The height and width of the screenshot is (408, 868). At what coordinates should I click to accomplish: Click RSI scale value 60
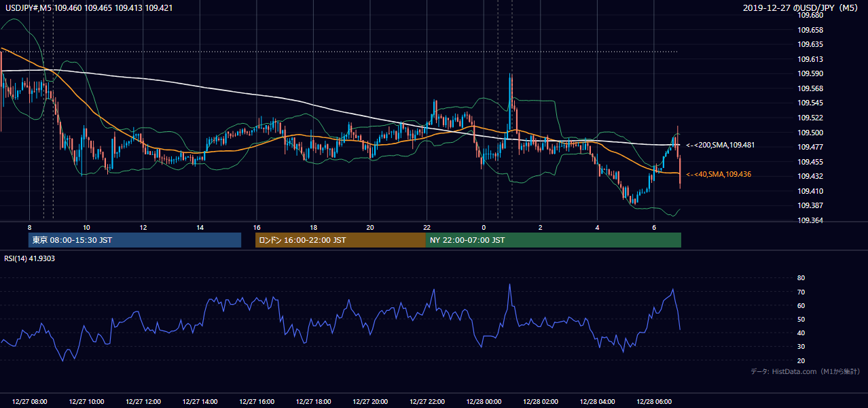(x=801, y=305)
